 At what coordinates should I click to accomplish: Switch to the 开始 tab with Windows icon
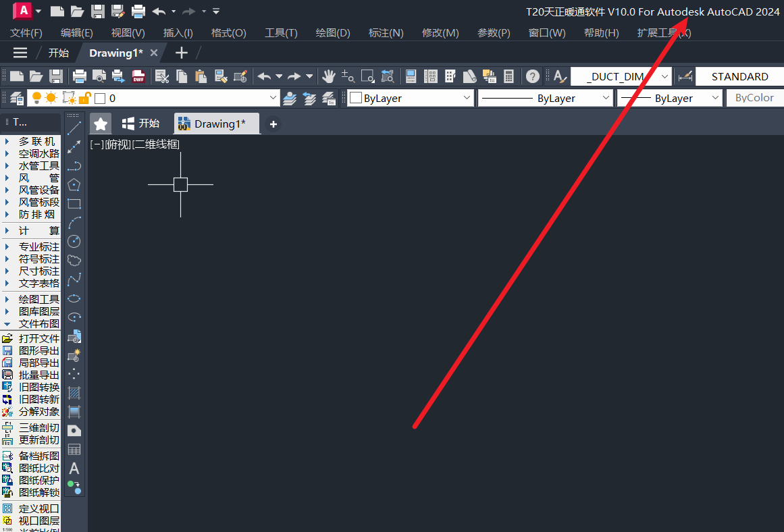coord(140,124)
